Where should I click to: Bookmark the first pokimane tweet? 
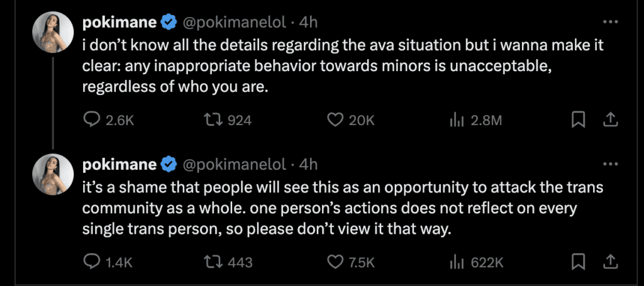[x=578, y=120]
